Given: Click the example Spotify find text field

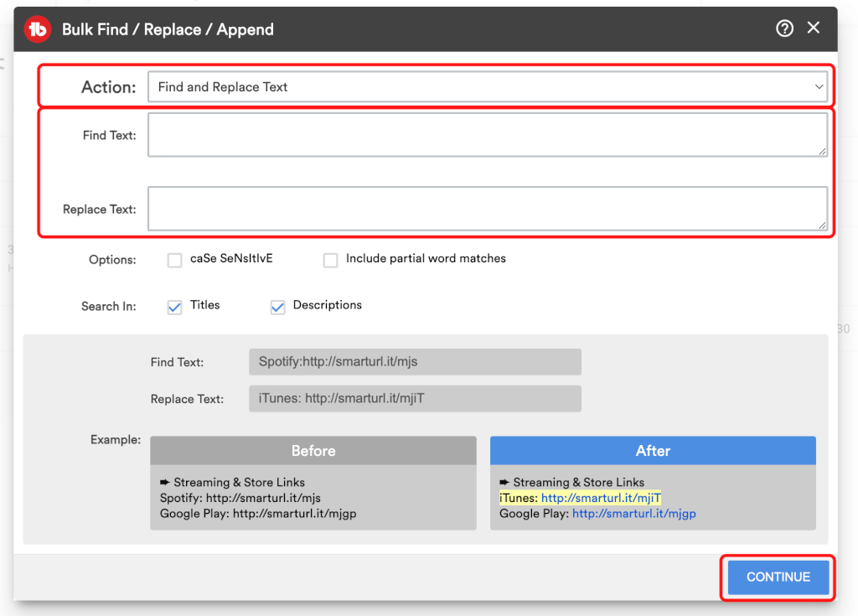Looking at the screenshot, I should 415,362.
